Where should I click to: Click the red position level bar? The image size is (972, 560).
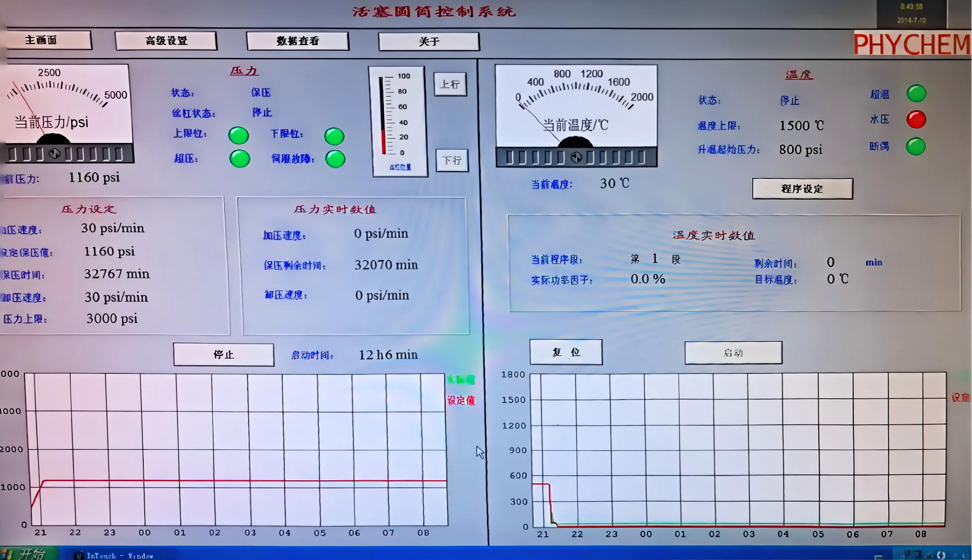[x=384, y=141]
